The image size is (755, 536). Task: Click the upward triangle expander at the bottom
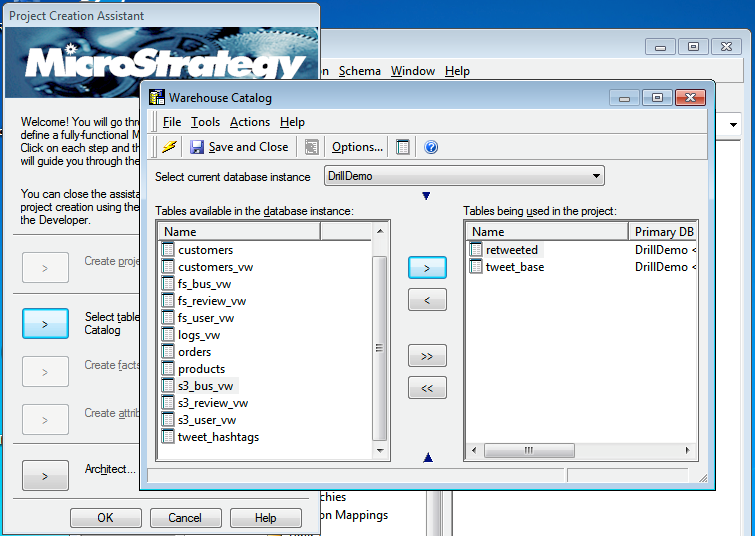point(427,458)
